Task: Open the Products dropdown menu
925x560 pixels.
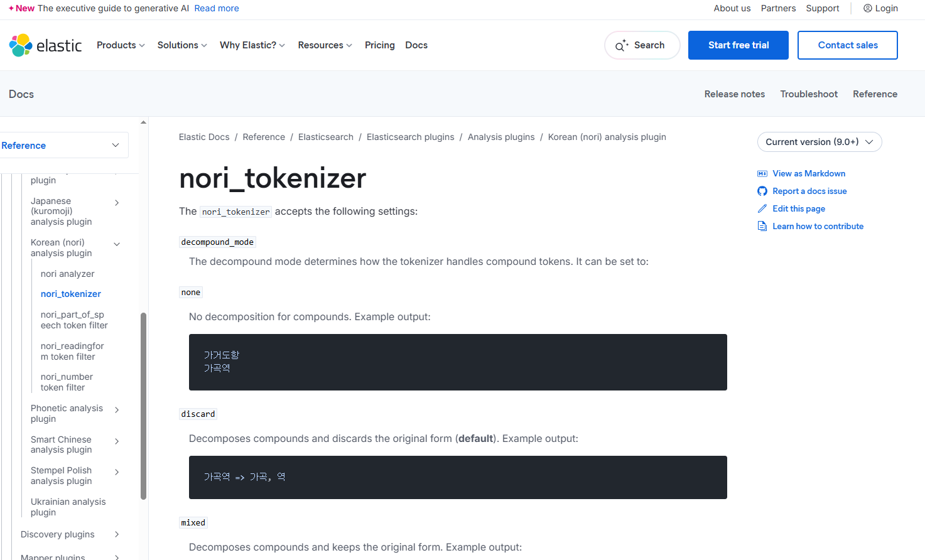Action: 121,45
